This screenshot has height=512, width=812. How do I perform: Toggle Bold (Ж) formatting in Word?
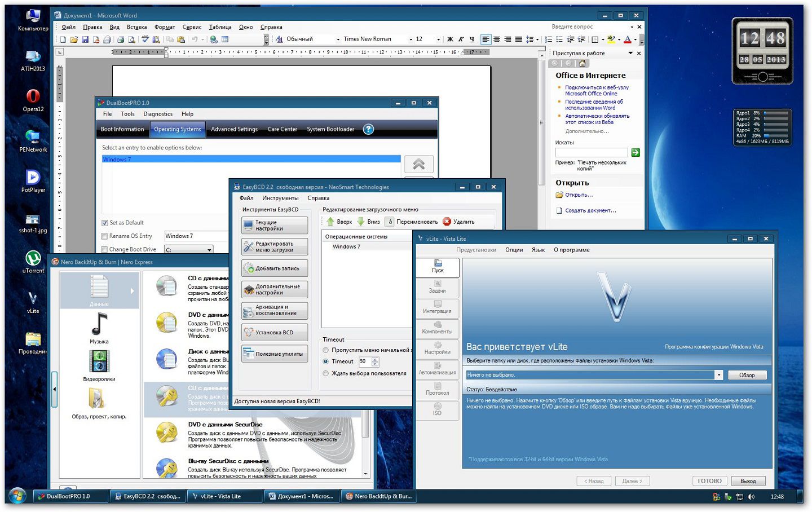(450, 39)
